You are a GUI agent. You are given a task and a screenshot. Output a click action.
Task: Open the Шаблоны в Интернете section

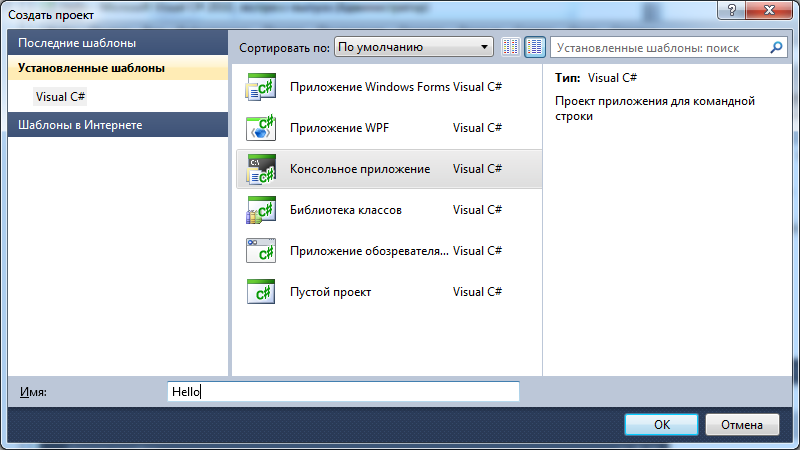pos(118,125)
